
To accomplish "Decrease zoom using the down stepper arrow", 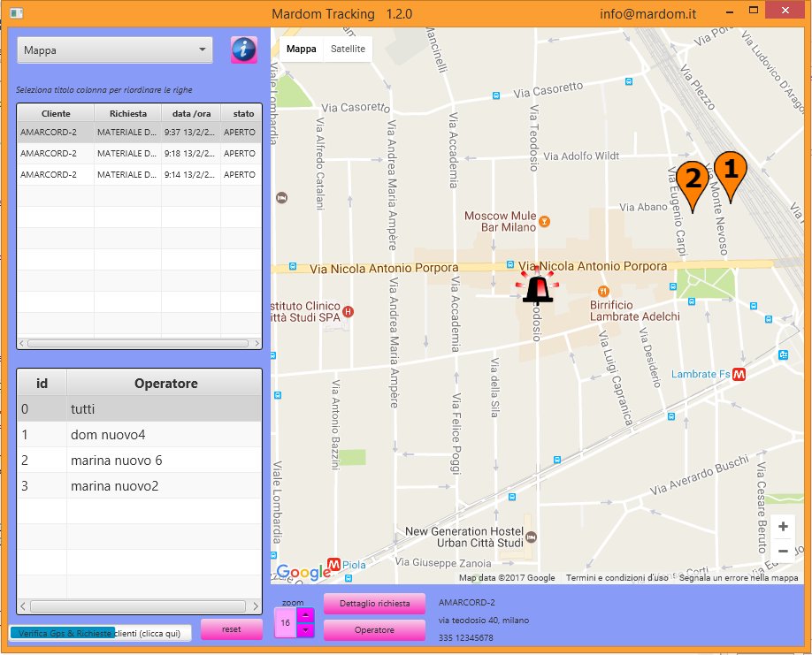I will pos(305,629).
